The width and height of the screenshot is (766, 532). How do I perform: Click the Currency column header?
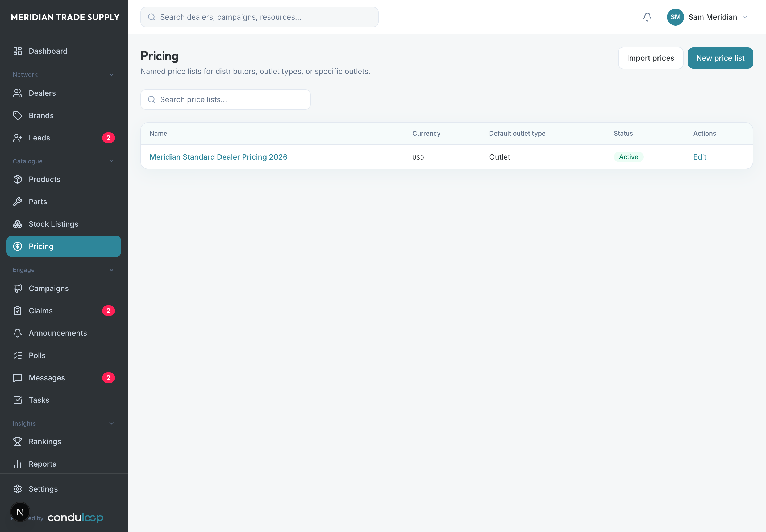click(x=426, y=133)
